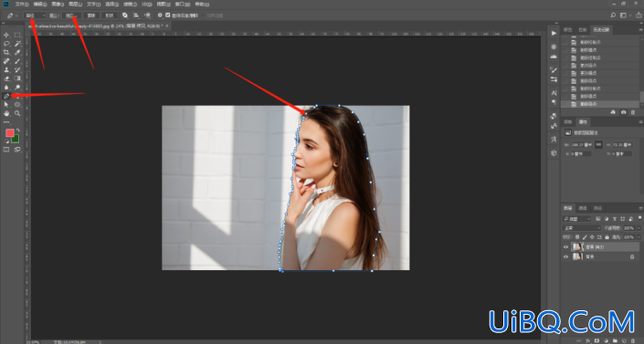Delete history state with trash icon
Screen dimensions: 644x344
[x=633, y=112]
